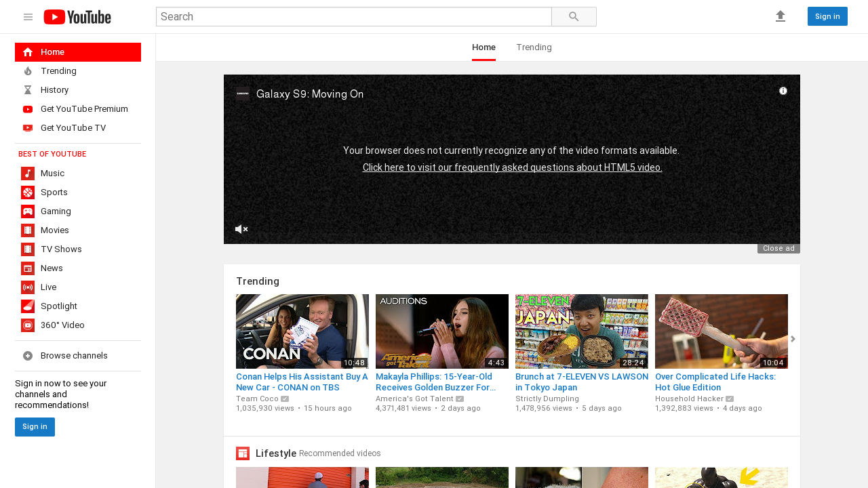
Task: Click the YouTube logo
Action: 77,17
